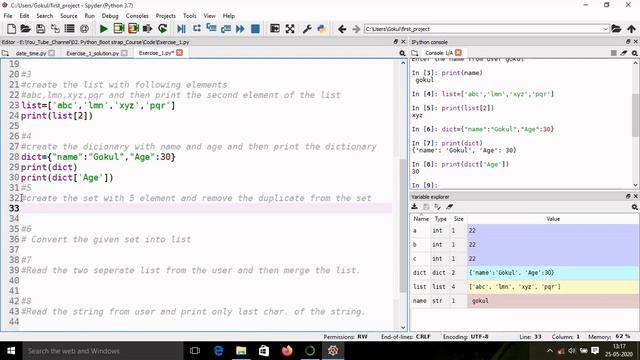Image resolution: width=640 pixels, height=360 pixels.
Task: Click the Save all files icon
Action: [55, 29]
